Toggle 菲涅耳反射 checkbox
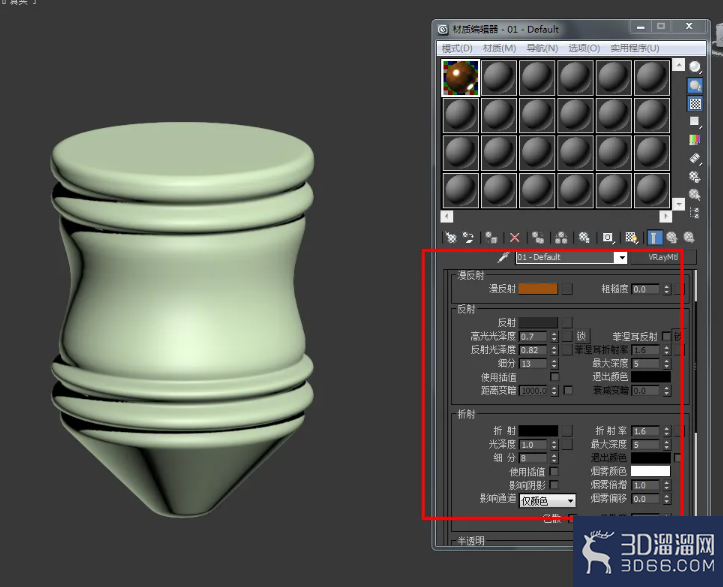 [666, 336]
